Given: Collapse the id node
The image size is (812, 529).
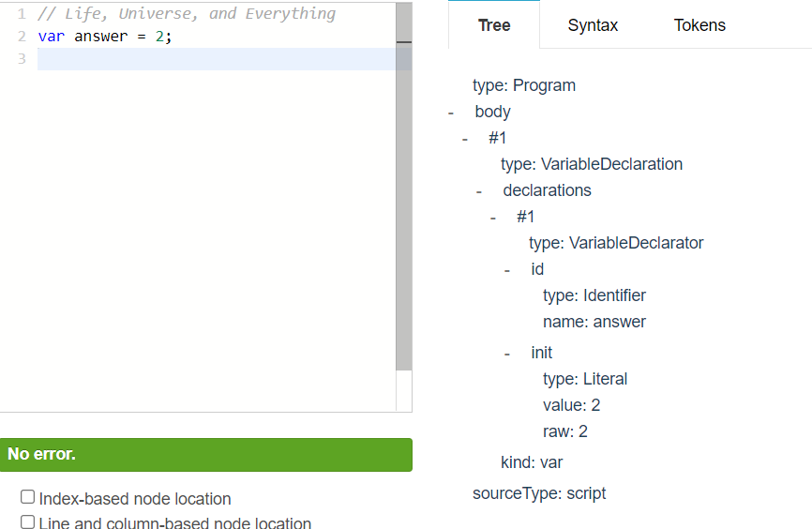Looking at the screenshot, I should 507,270.
